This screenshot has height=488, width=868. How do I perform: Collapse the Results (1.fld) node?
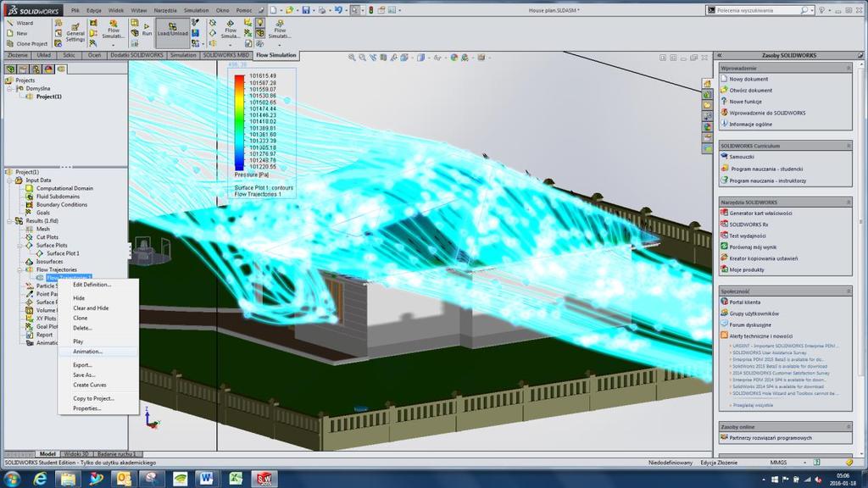tap(9, 221)
